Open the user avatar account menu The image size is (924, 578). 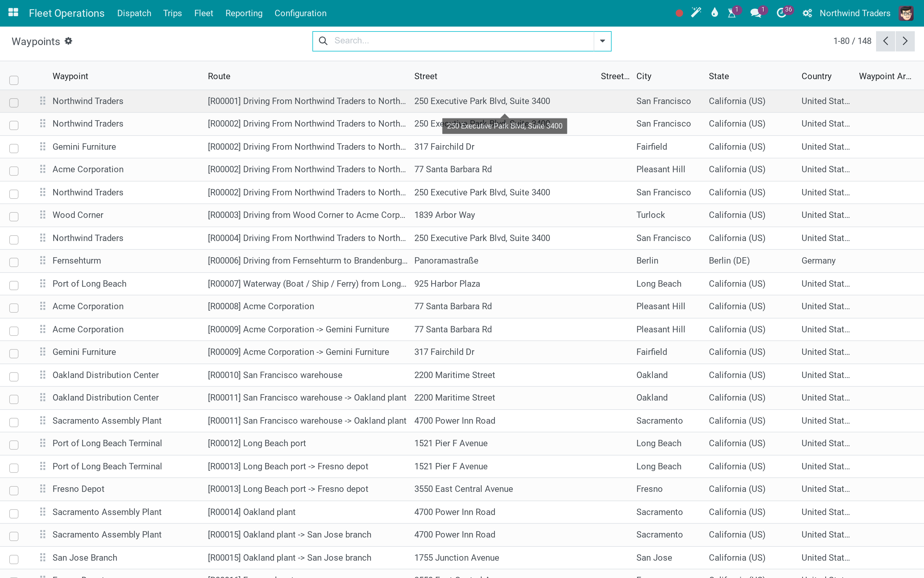906,13
